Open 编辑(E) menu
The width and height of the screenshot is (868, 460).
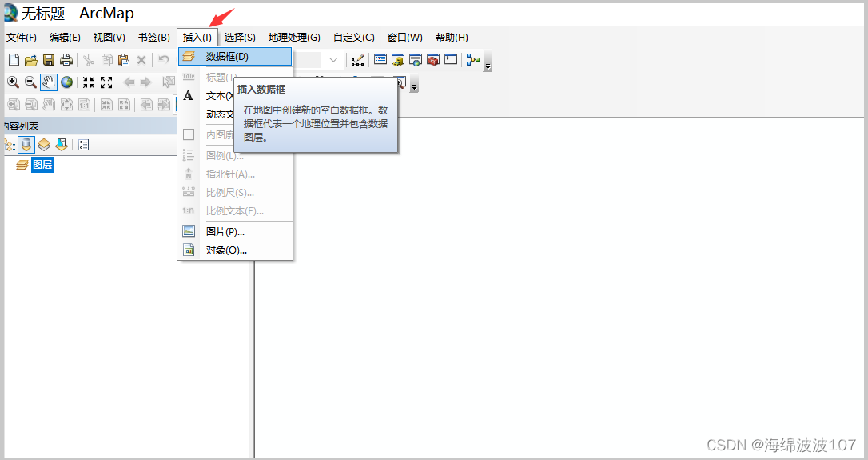[x=65, y=37]
